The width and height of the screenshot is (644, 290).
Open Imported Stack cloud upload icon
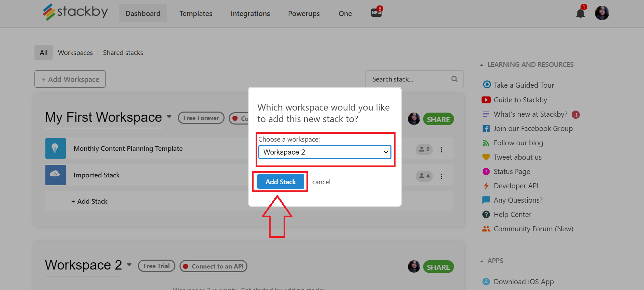(55, 175)
